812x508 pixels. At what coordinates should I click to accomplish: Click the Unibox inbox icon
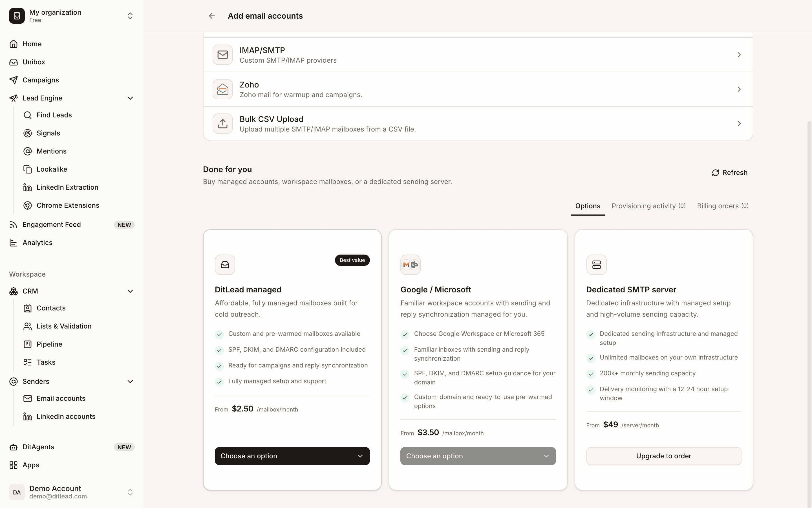[14, 62]
